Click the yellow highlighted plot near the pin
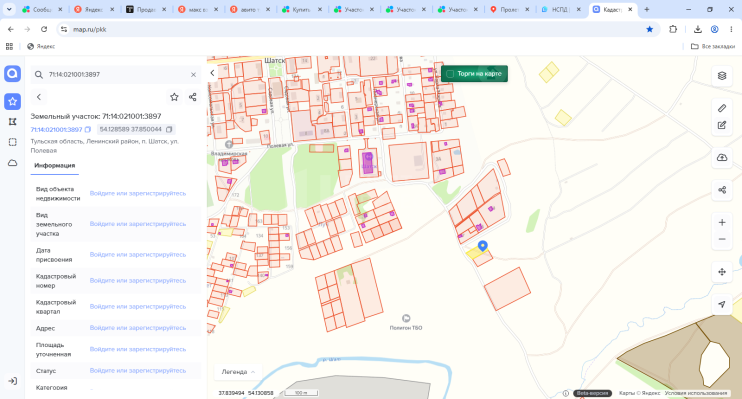Viewport: 742px width, 399px height. (476, 252)
